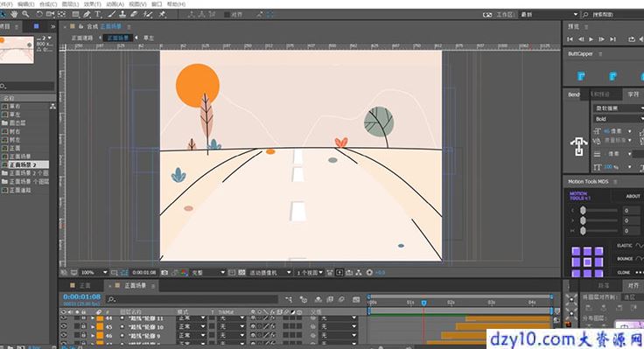Open the view layout dropdown
Screen dimensions: 644x349
coord(309,272)
